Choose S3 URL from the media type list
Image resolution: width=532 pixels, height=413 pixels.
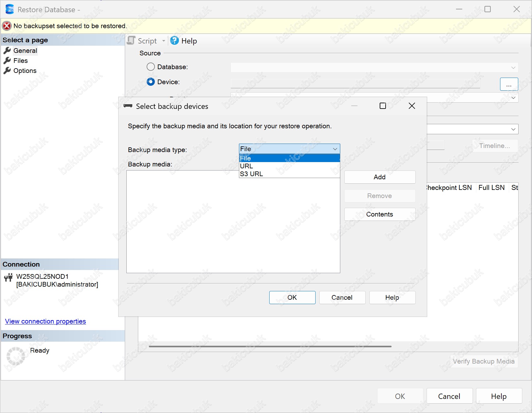[251, 174]
